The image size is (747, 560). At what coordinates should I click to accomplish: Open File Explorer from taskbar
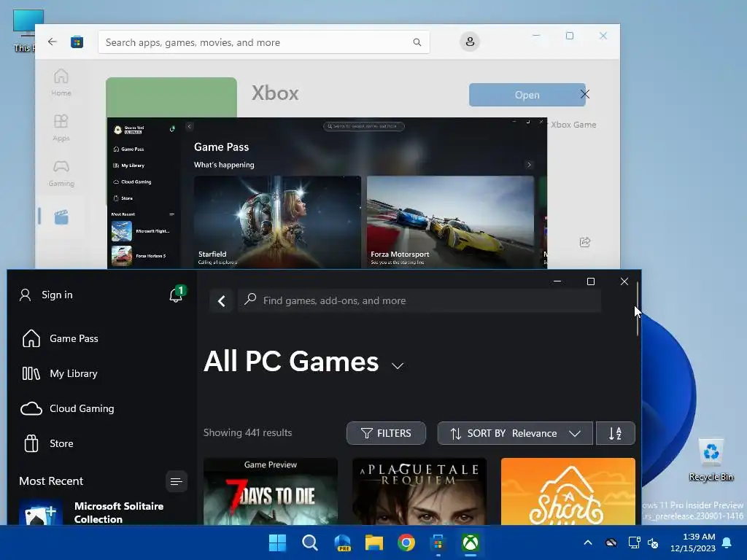tap(374, 542)
